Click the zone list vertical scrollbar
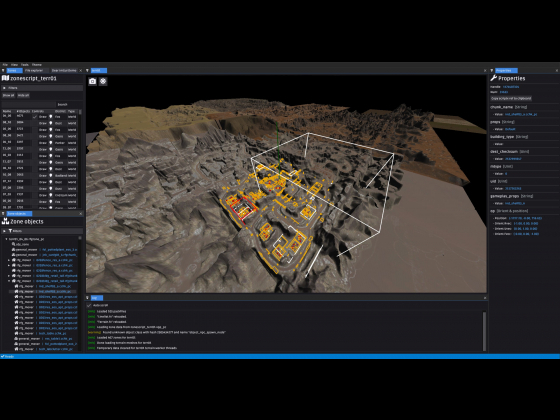Screen dimensions: 560x420 (x=80, y=112)
